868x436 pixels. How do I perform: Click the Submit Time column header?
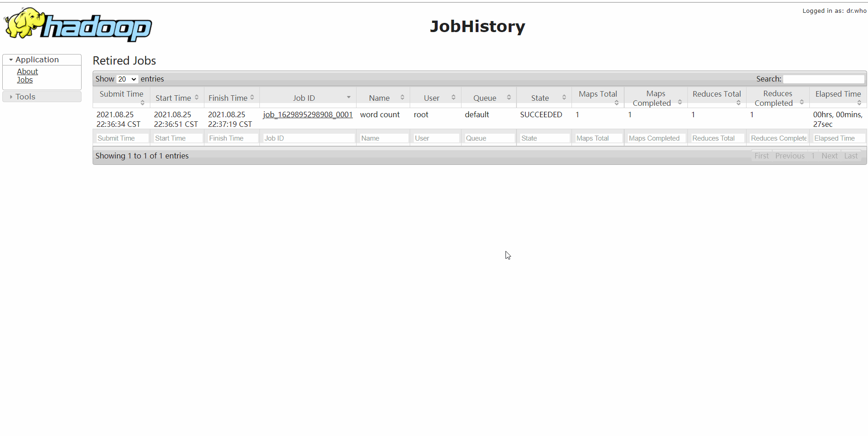[121, 98]
